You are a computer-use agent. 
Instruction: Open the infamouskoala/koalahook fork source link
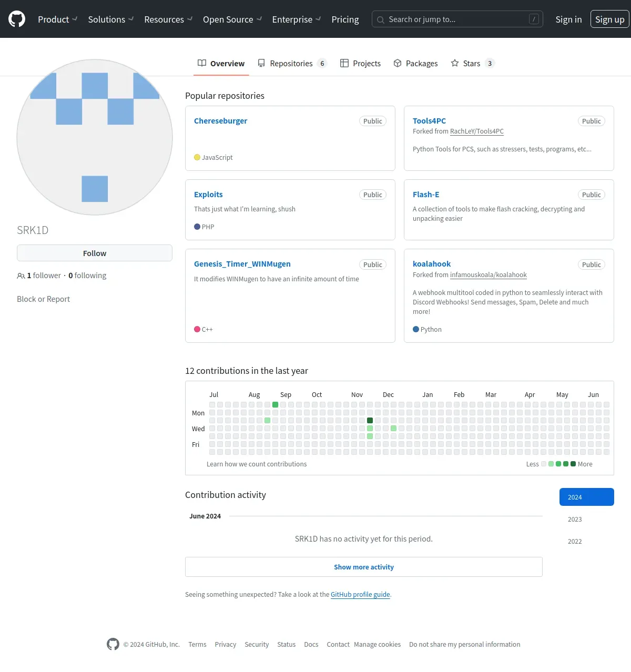click(488, 275)
